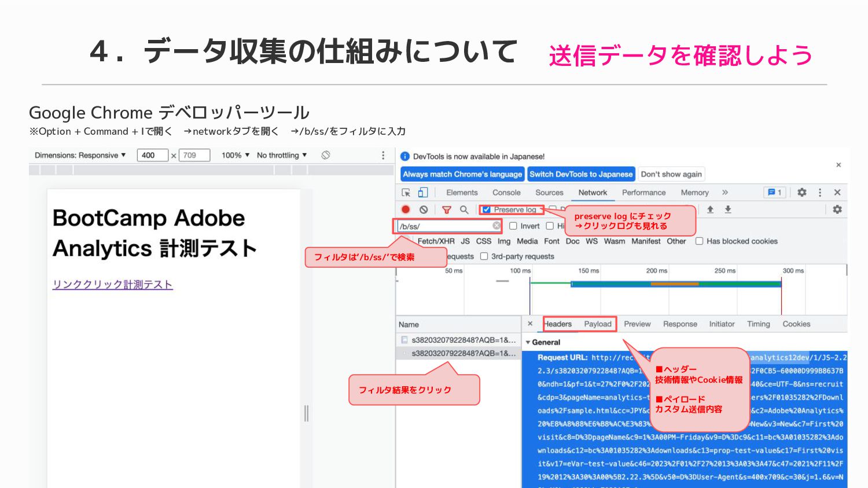Open the Cookies tab

pos(796,324)
